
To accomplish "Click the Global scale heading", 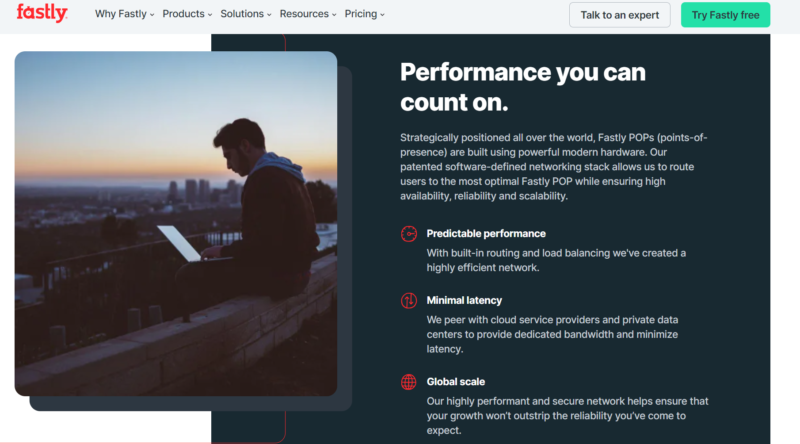I will click(x=455, y=381).
